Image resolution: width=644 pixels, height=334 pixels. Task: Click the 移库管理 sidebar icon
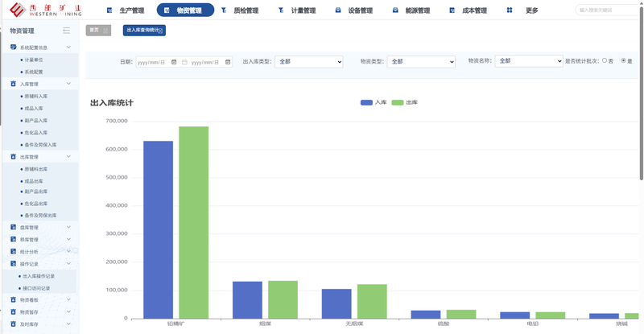point(13,239)
